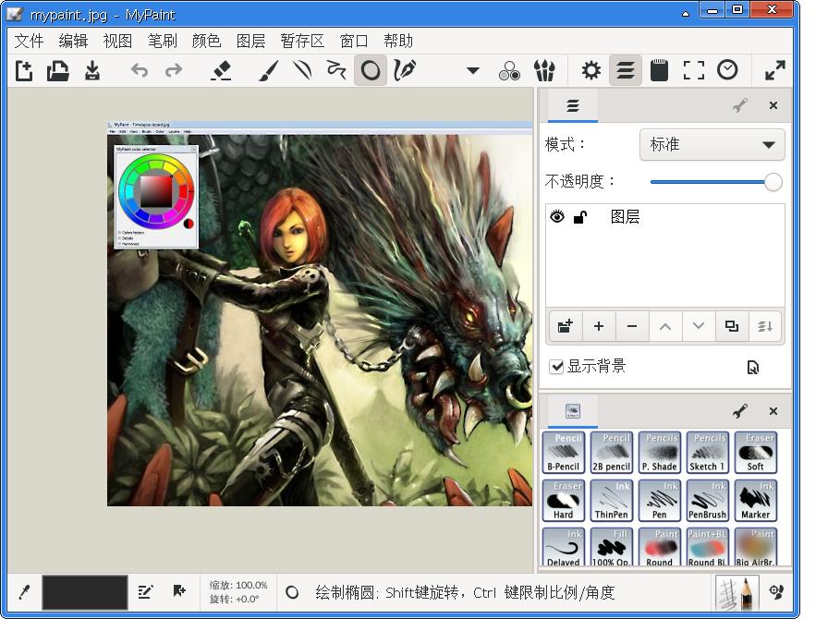Select the inking pen tool
This screenshot has height=619, width=840.
[405, 70]
